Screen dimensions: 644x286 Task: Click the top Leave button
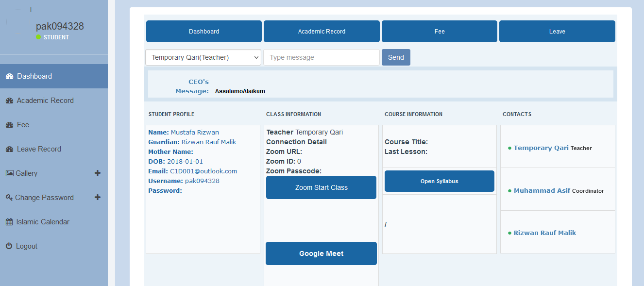(x=557, y=32)
